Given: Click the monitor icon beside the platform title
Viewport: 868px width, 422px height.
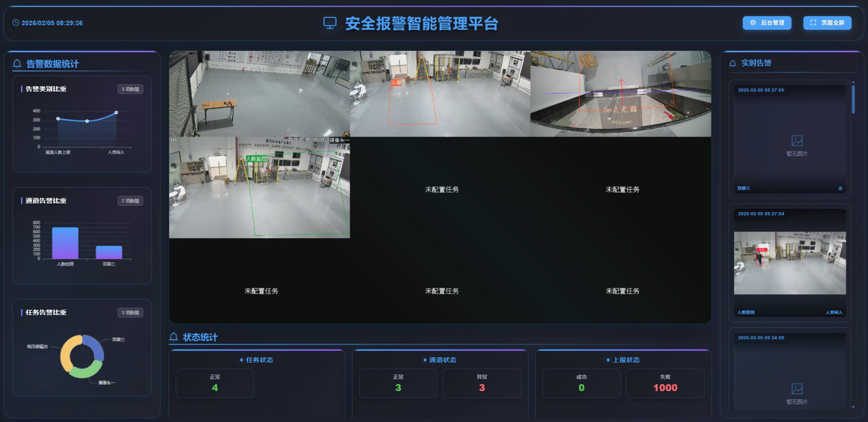Looking at the screenshot, I should point(330,24).
